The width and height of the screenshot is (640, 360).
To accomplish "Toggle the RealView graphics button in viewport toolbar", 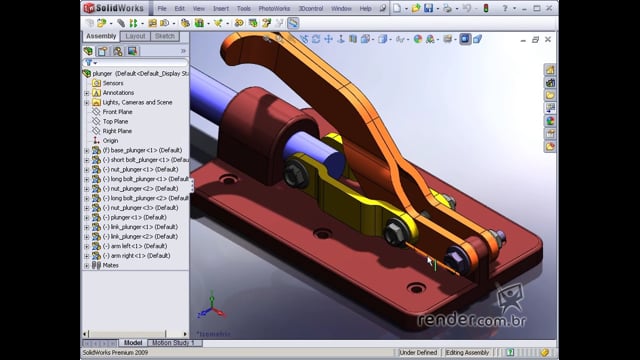I will (x=465, y=39).
